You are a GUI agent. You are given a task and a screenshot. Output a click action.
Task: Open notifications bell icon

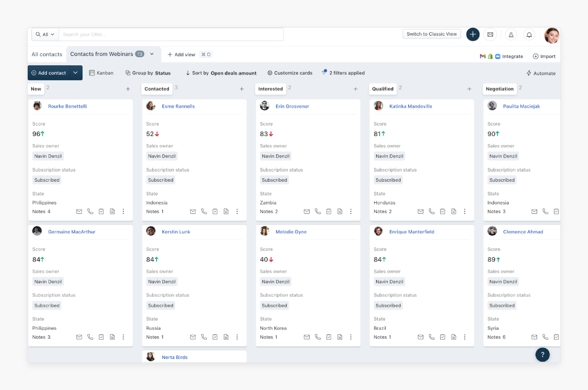click(x=529, y=35)
